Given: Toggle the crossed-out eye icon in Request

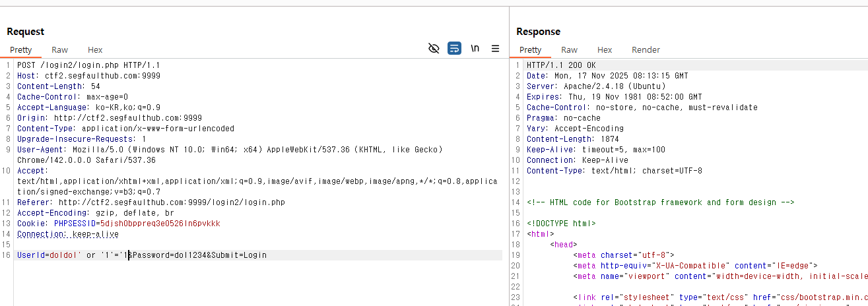Looking at the screenshot, I should pyautogui.click(x=434, y=48).
